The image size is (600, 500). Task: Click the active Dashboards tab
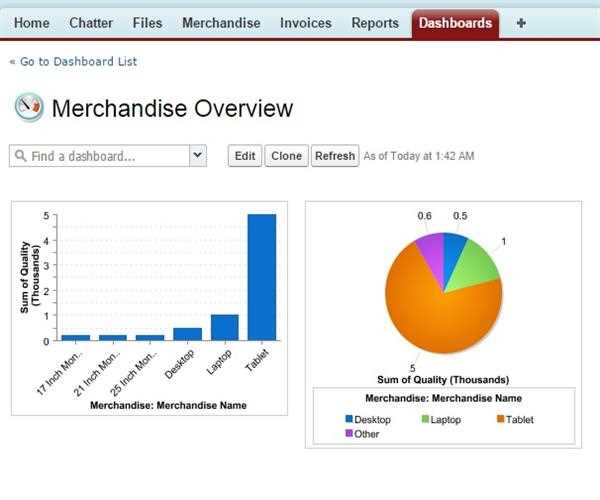pos(455,23)
